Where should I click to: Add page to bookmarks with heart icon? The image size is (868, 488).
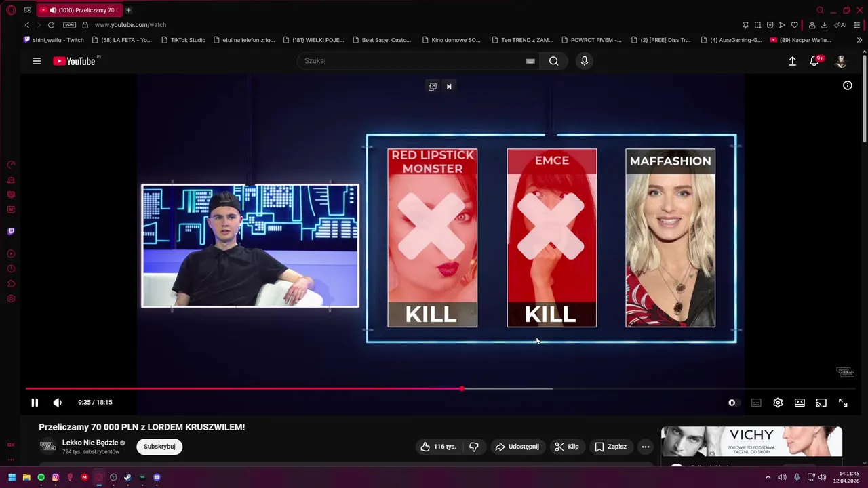pos(794,25)
